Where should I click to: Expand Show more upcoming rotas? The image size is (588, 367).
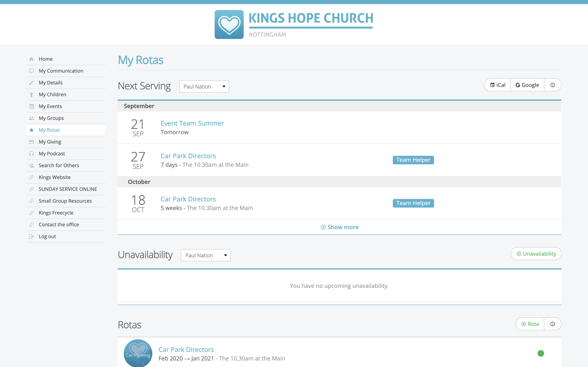coord(340,227)
